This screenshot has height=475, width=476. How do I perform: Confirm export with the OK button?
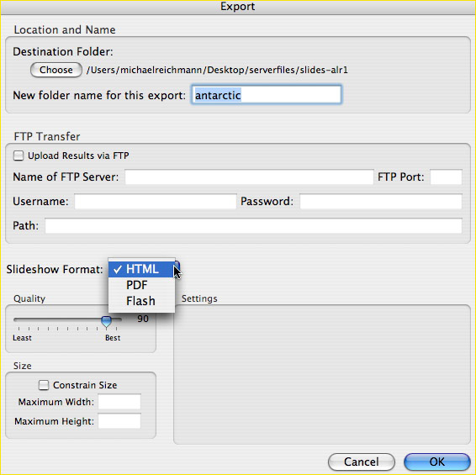click(x=436, y=462)
